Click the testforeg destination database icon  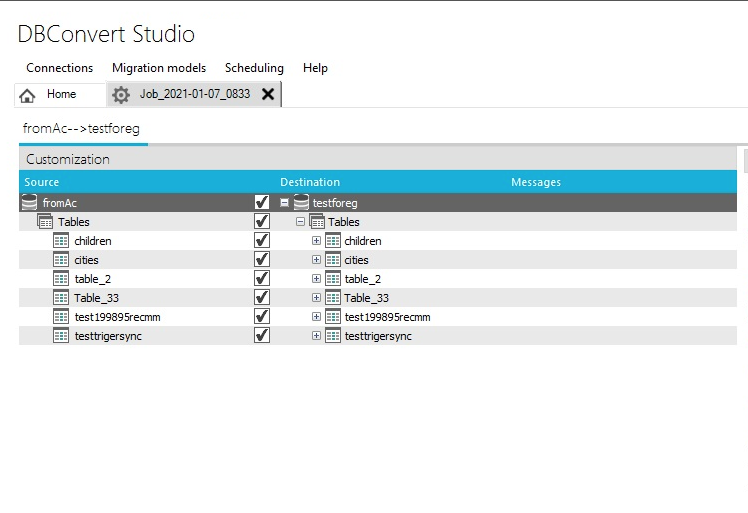301,203
